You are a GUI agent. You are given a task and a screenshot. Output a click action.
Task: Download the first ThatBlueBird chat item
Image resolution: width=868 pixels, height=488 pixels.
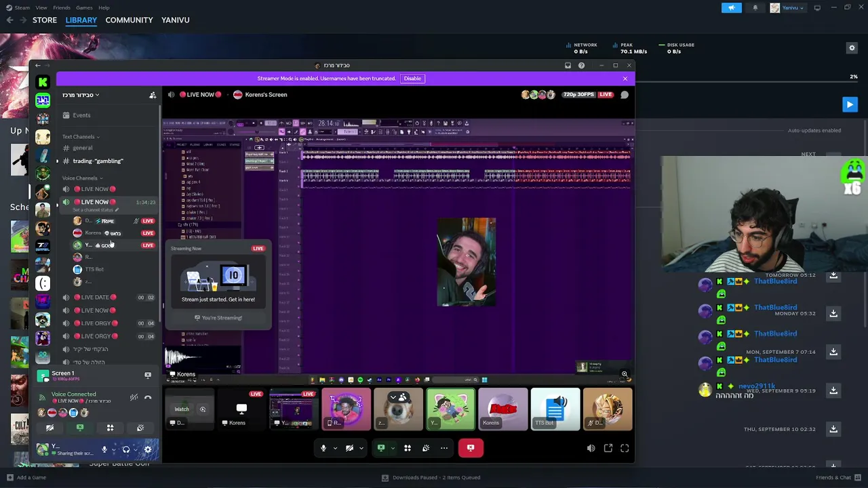(833, 276)
